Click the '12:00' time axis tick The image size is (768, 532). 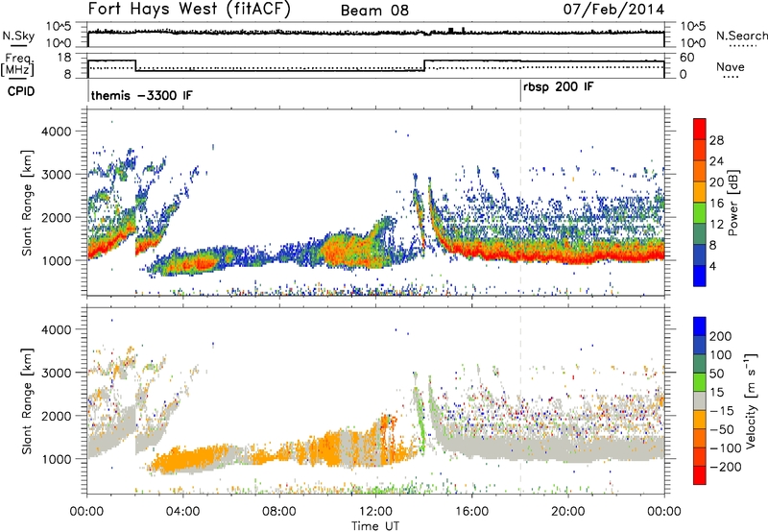point(375,511)
